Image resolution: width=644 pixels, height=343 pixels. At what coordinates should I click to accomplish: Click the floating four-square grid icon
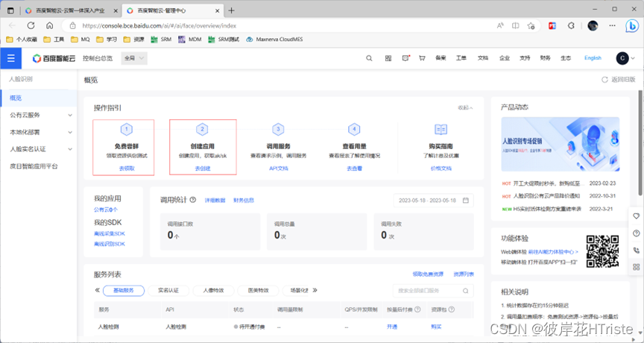pos(637,267)
